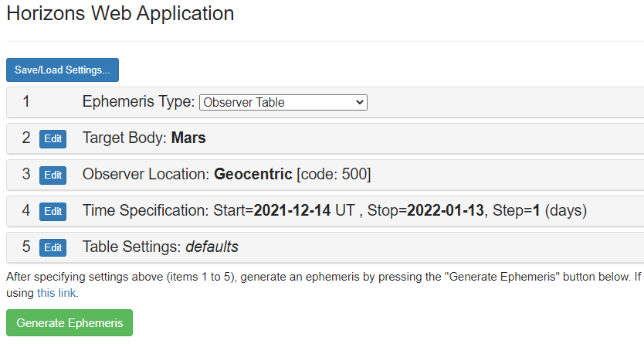Click the Step value of 1 days
644x344 pixels.
click(x=537, y=211)
